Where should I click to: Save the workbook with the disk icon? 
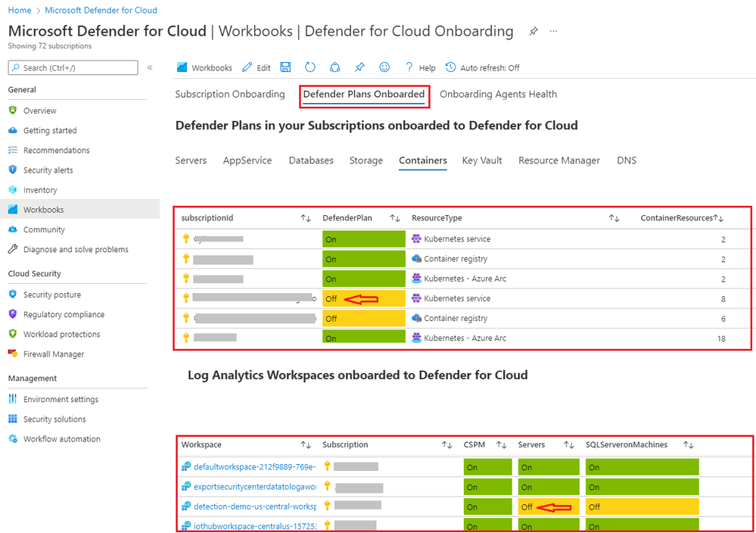[x=285, y=67]
